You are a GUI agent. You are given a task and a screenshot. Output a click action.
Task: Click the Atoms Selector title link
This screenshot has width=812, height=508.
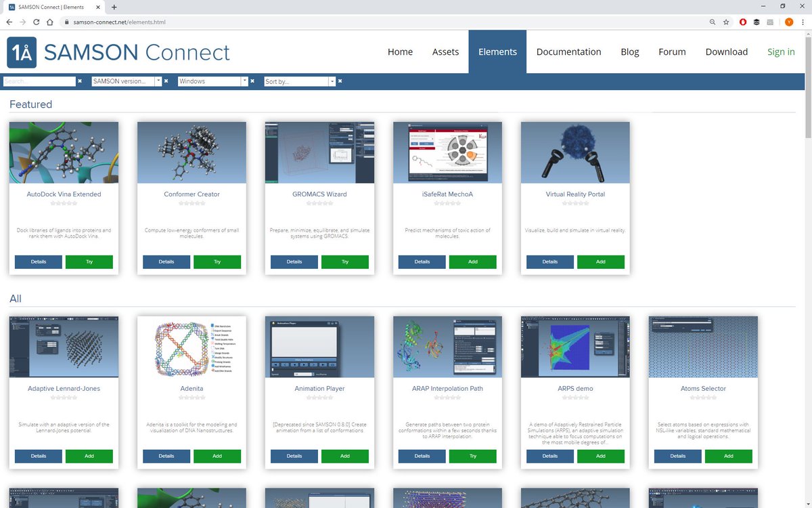[x=703, y=389]
